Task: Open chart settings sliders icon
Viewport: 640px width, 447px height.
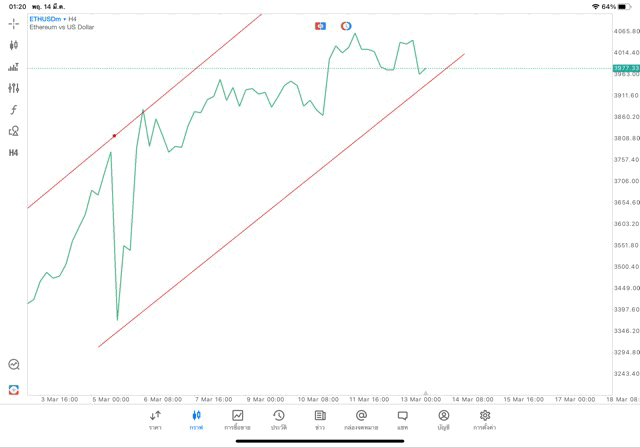Action: click(x=14, y=88)
